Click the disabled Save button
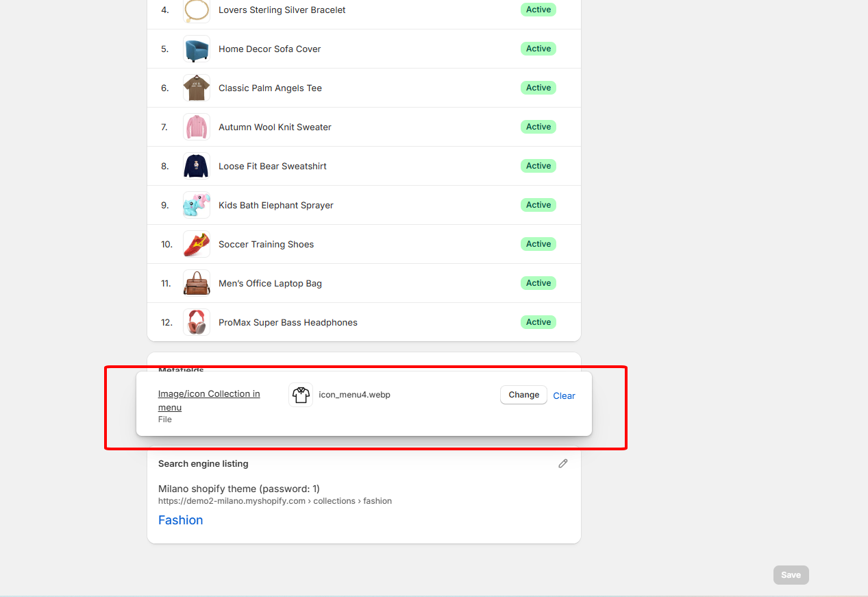The image size is (868, 597). [791, 575]
